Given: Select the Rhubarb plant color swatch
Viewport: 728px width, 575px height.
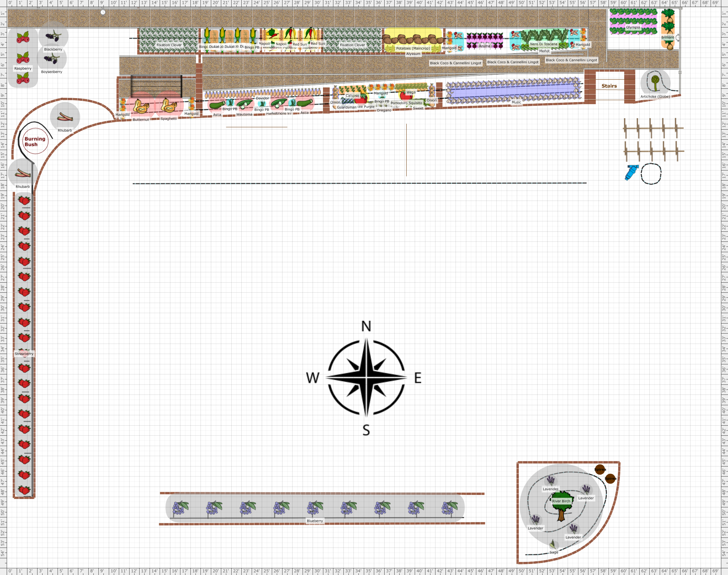Looking at the screenshot, I should [x=21, y=171].
